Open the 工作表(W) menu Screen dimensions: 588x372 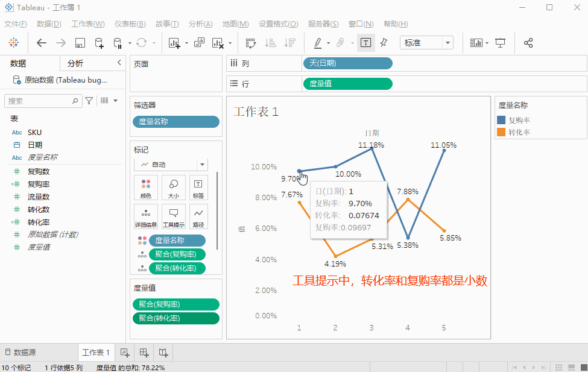click(88, 24)
